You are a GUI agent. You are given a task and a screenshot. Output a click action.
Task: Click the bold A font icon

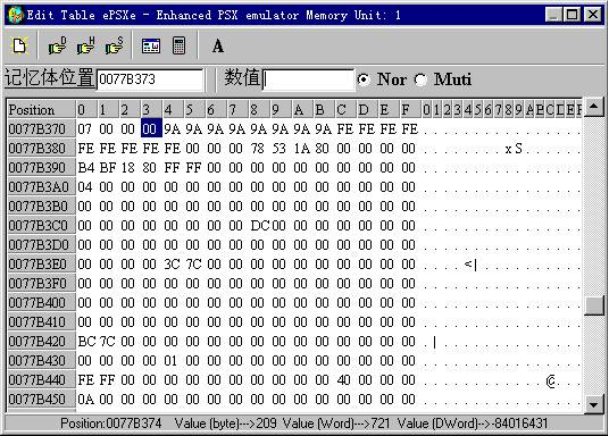[x=218, y=46]
